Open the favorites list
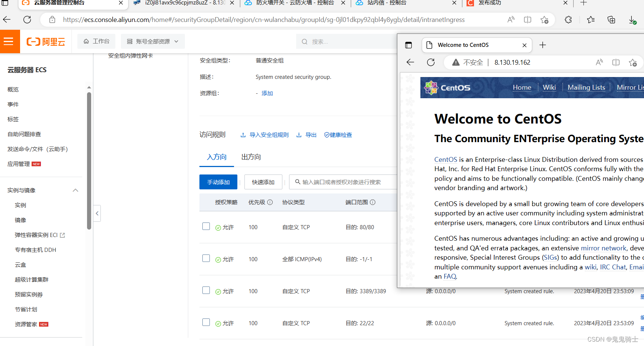Viewport: 644px width, 346px height. 591,20
